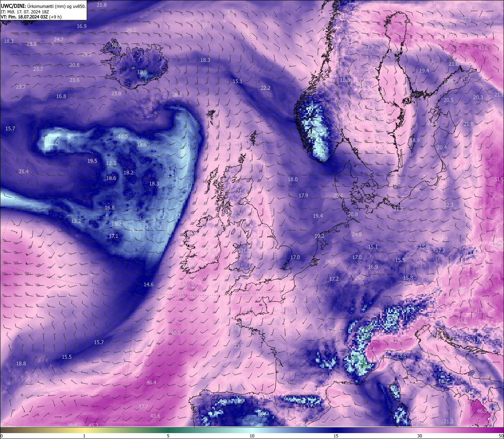
Task: Click the color scale tick labeled 15
Action: coord(336,436)
